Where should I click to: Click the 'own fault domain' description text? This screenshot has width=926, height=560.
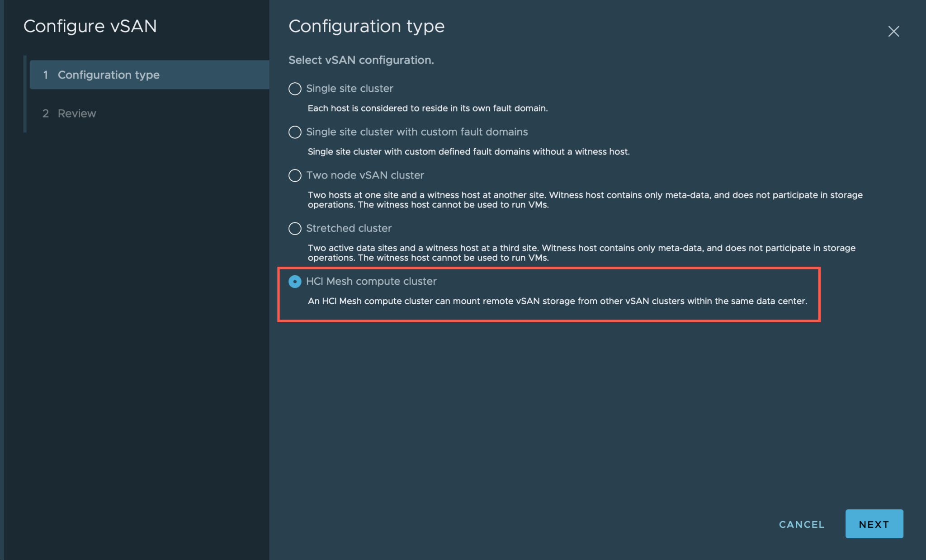428,108
